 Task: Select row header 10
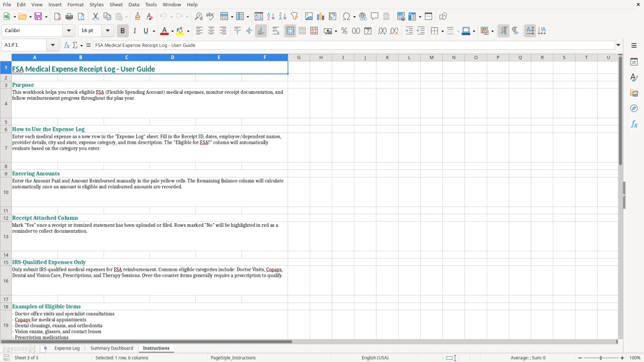coord(6,192)
